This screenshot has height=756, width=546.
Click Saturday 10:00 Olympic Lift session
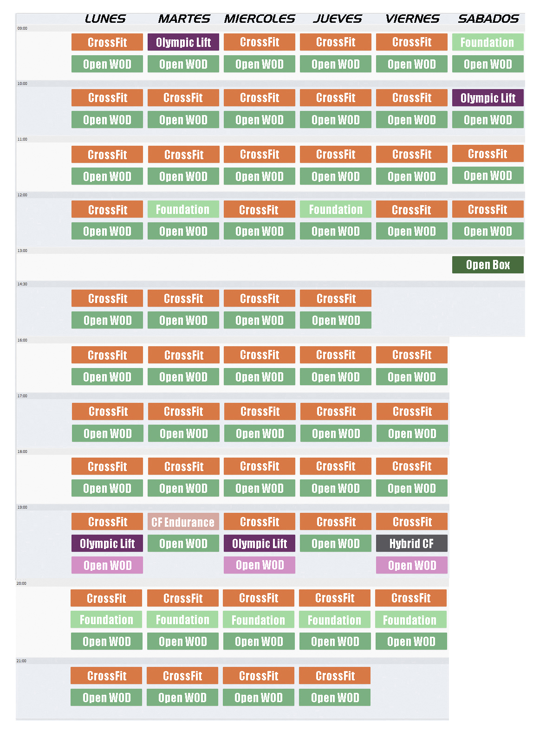[487, 98]
